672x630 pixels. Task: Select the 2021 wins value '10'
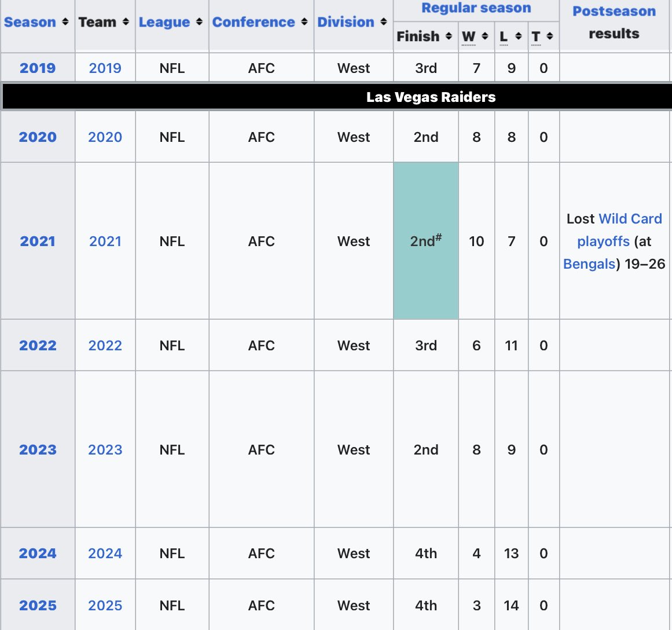click(x=476, y=241)
